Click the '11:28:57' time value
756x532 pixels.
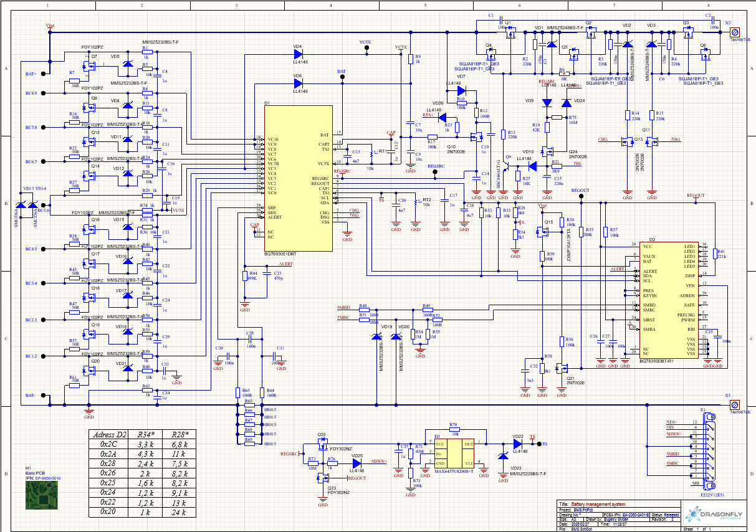[x=620, y=524]
